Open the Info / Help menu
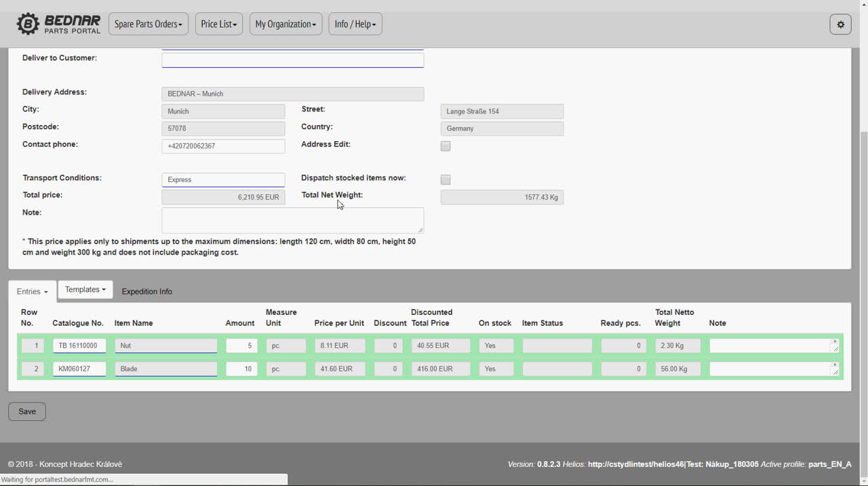Viewport: 868px width, 486px height. pos(355,24)
